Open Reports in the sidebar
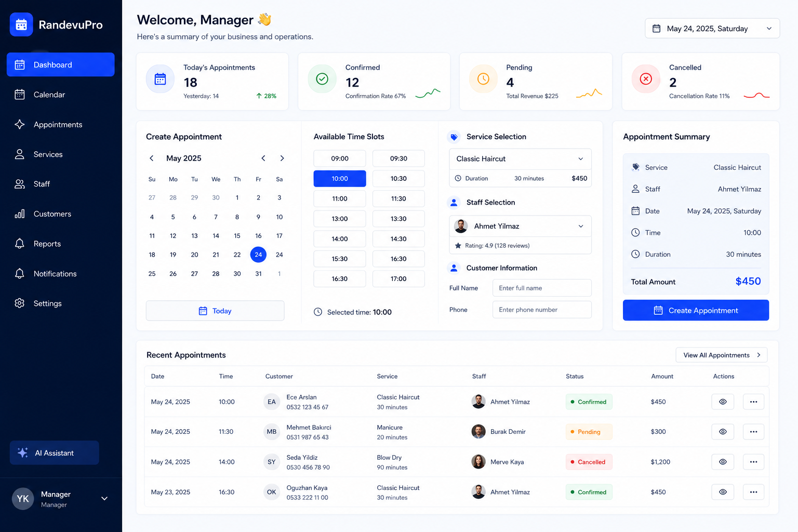Viewport: 798px width, 532px height. coord(61,244)
